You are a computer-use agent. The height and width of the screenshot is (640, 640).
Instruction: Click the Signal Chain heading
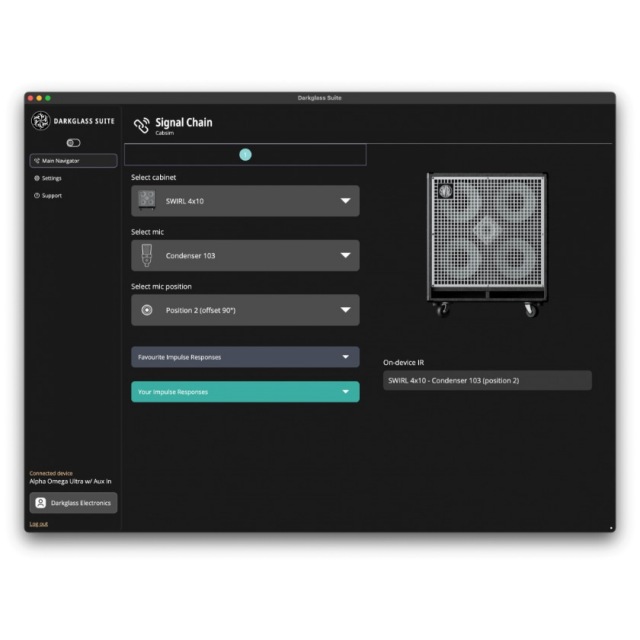(x=184, y=122)
